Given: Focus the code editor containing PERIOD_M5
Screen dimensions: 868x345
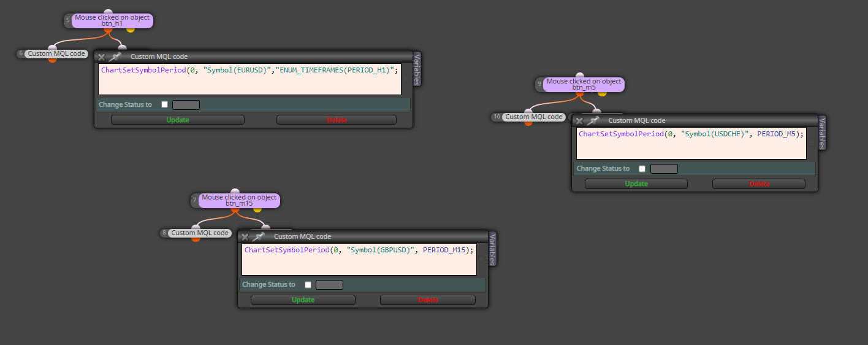Looking at the screenshot, I should [x=691, y=143].
